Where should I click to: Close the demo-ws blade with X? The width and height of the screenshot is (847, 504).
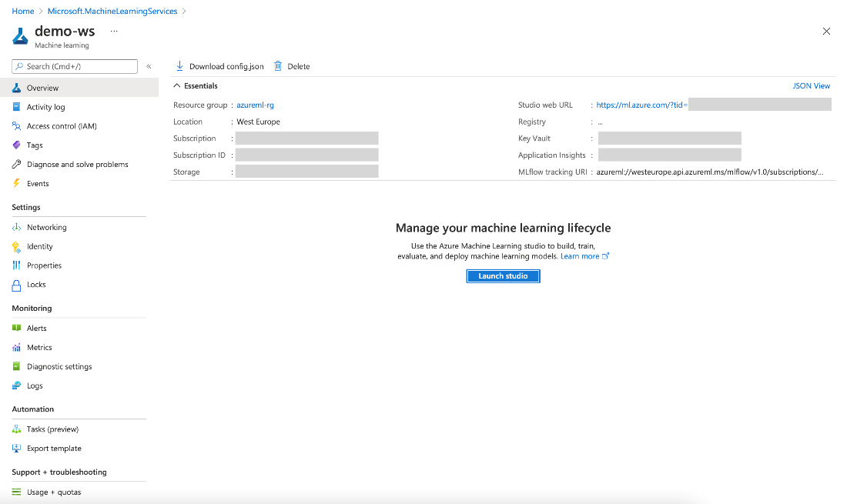[826, 32]
